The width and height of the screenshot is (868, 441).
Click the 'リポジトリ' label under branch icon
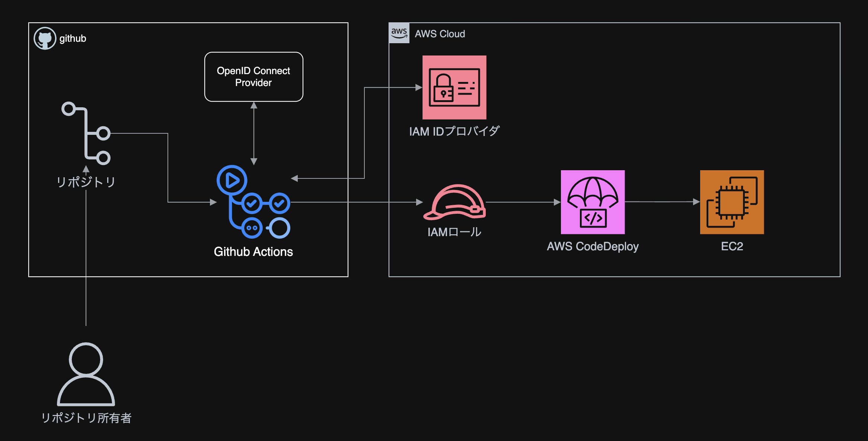86,182
